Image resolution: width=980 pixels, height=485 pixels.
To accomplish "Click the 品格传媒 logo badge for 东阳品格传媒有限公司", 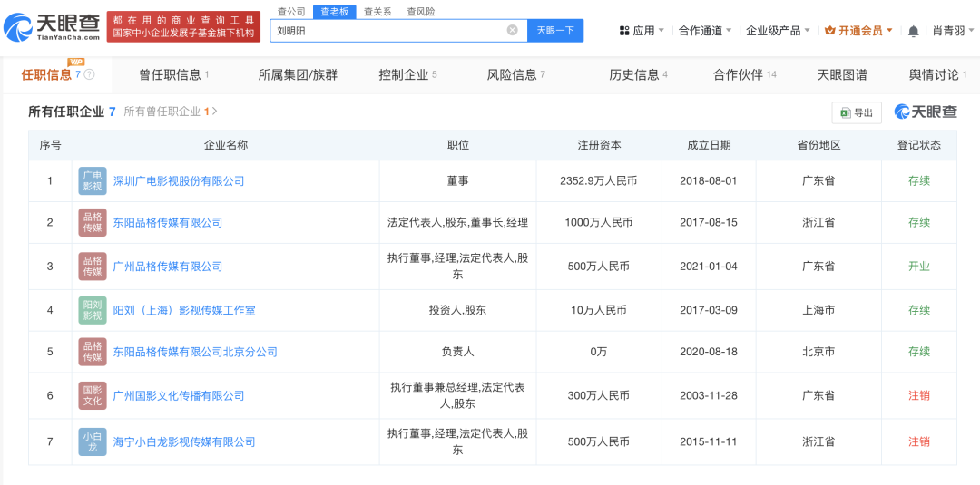I will [93, 222].
